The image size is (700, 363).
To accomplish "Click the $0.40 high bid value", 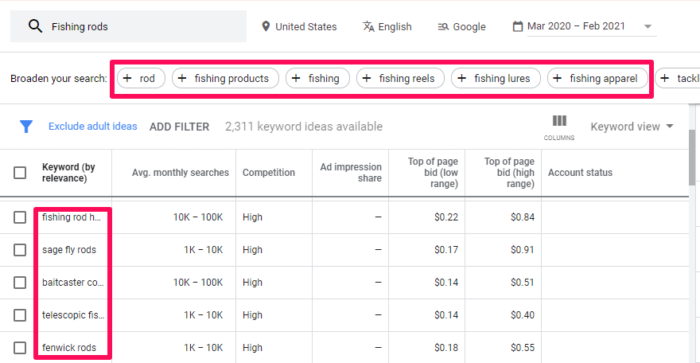I will point(522,315).
